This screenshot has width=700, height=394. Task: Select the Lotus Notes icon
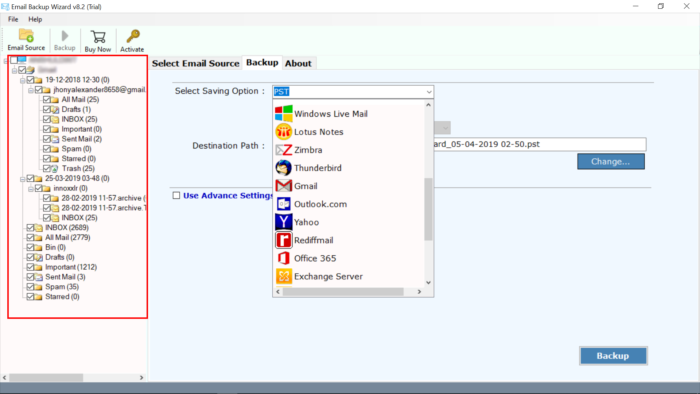283,132
